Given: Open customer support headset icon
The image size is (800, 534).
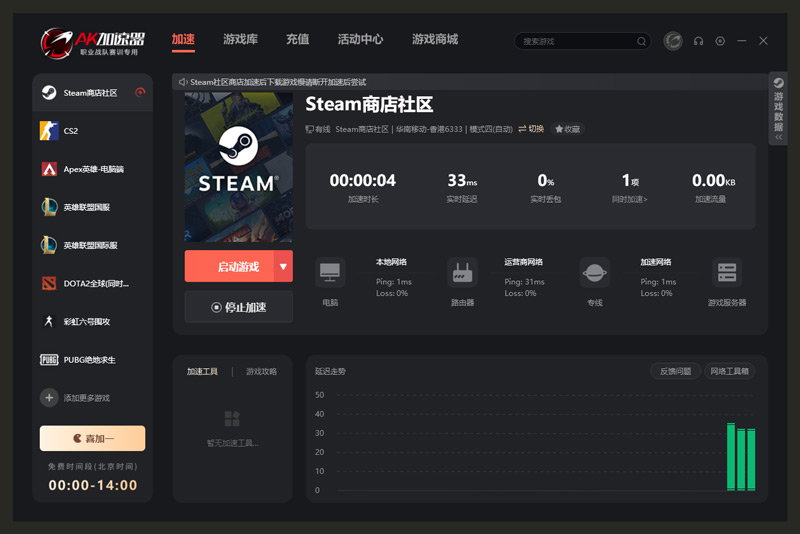Looking at the screenshot, I should pyautogui.click(x=698, y=41).
